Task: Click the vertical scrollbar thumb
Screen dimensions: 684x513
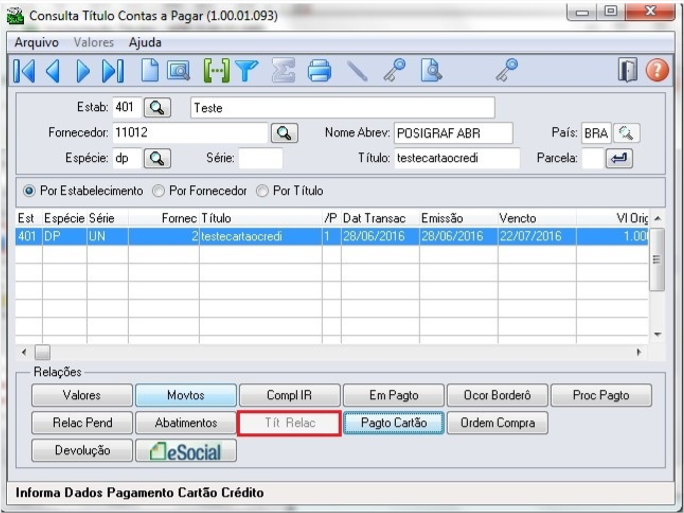Action: point(657,260)
